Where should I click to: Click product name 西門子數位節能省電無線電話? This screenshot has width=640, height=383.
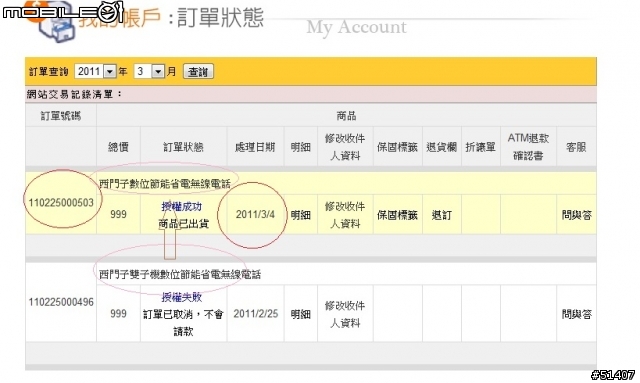(165, 184)
